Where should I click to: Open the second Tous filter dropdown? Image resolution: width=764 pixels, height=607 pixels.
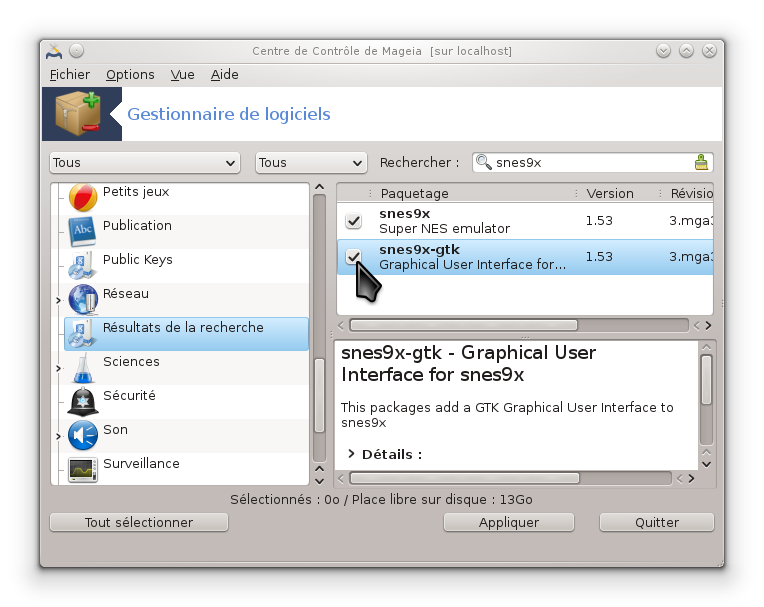pos(311,163)
